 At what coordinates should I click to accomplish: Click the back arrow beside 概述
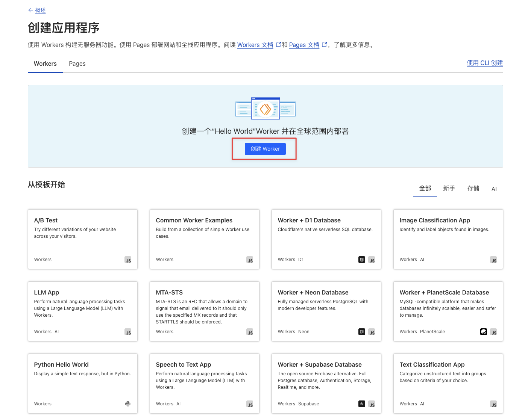pyautogui.click(x=30, y=10)
